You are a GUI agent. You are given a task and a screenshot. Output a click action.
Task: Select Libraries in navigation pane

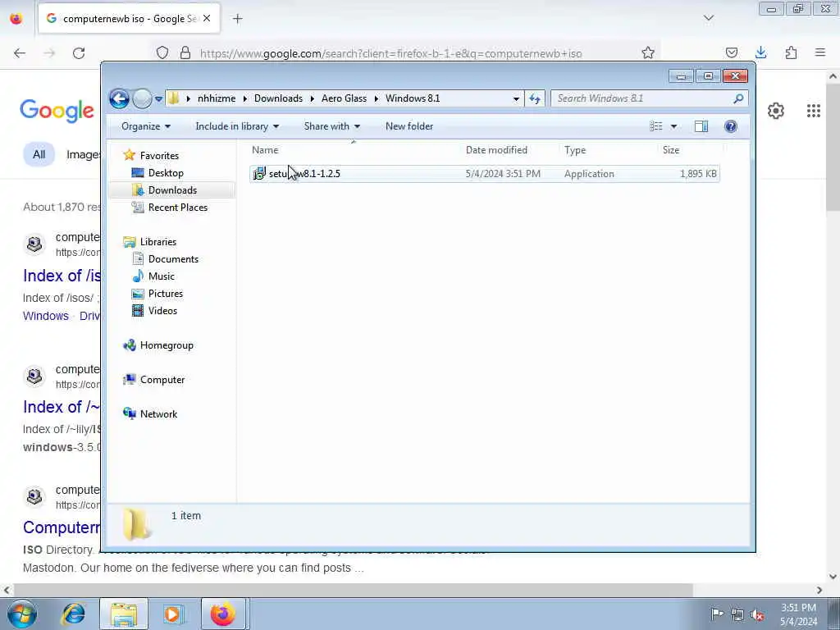click(158, 242)
